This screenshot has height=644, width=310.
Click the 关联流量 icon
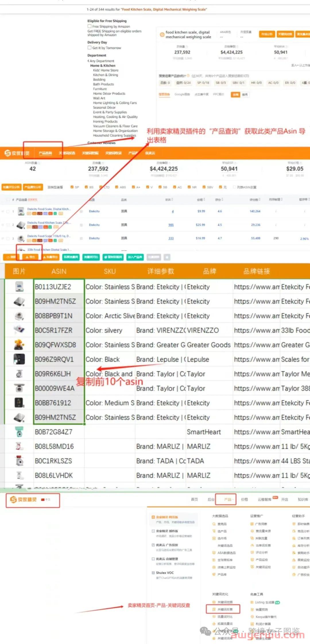(x=252, y=538)
